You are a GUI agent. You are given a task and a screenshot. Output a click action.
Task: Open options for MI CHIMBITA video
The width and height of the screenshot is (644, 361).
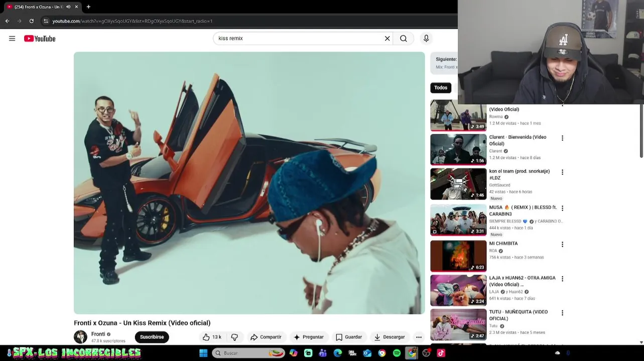tap(562, 244)
